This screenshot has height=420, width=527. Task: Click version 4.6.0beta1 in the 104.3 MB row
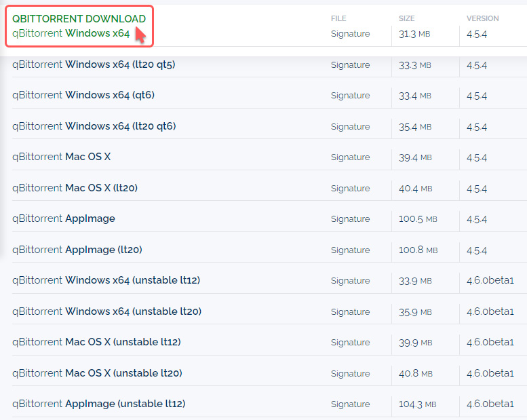point(490,404)
